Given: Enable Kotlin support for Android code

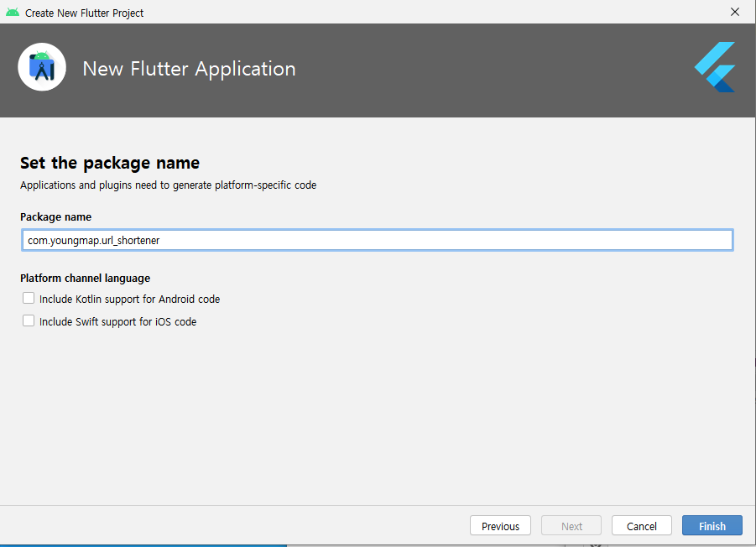Looking at the screenshot, I should pos(29,299).
